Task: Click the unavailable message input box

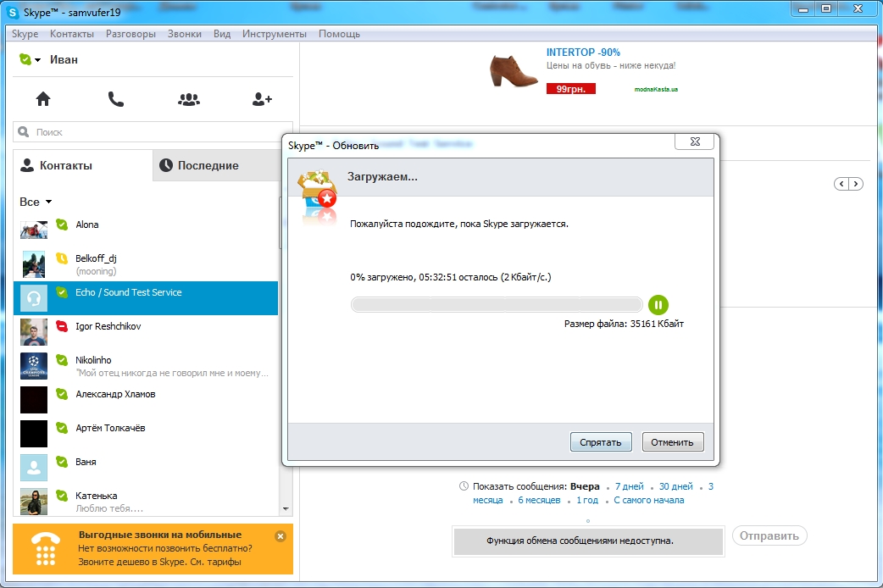Action: (588, 541)
